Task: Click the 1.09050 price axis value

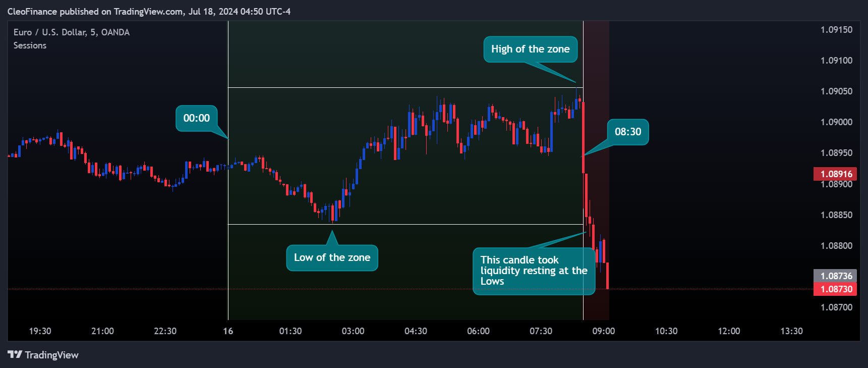Action: [836, 91]
